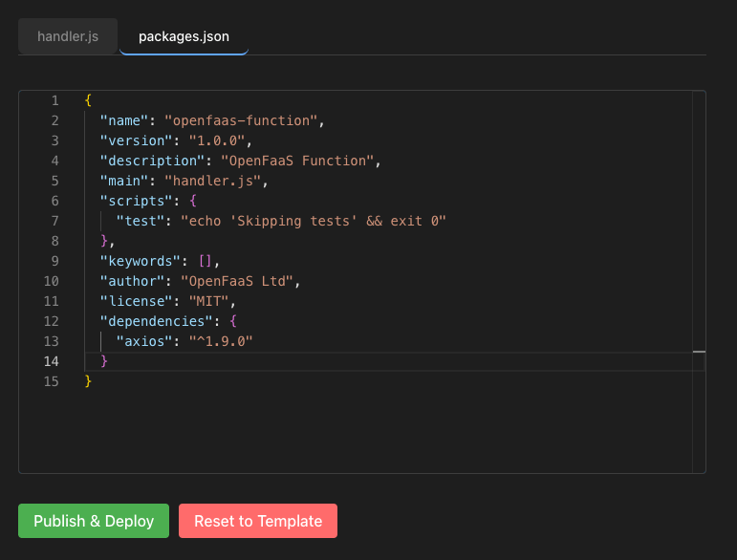Click the "name" key on line 2
The image size is (737, 560).
(x=124, y=120)
